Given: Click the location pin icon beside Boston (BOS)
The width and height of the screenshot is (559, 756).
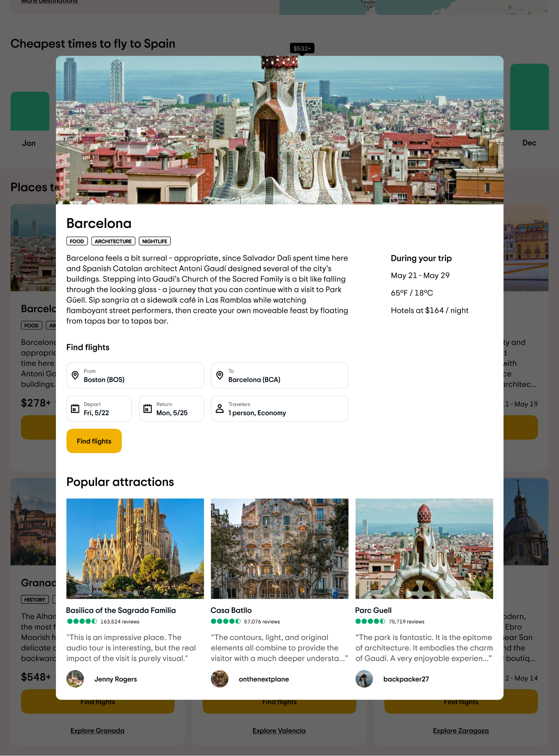Looking at the screenshot, I should [75, 375].
